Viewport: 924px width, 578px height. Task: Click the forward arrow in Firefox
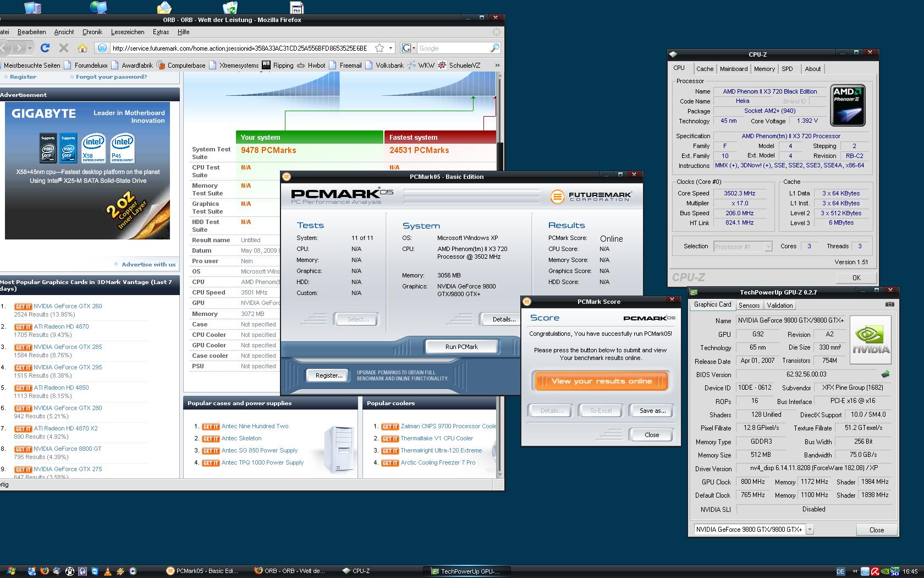(x=19, y=48)
